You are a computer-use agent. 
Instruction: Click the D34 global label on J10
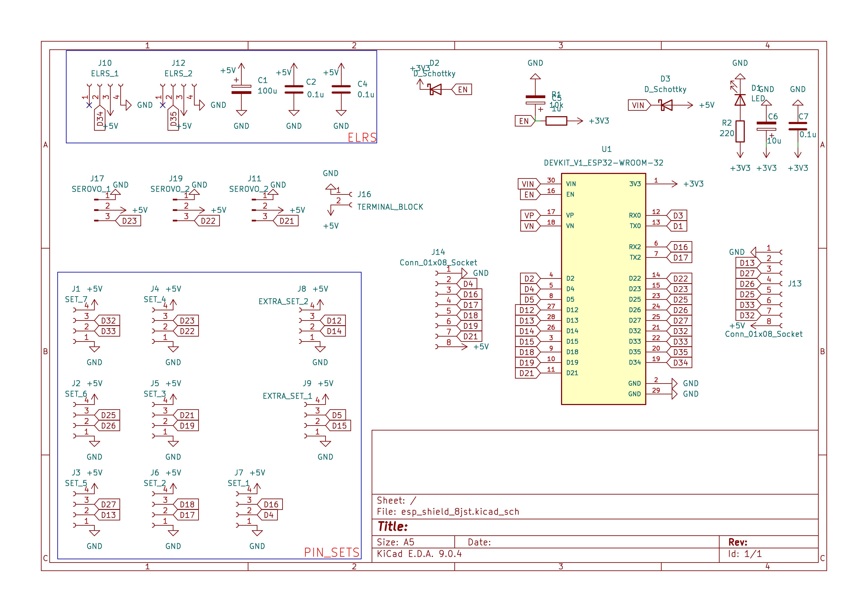100,118
